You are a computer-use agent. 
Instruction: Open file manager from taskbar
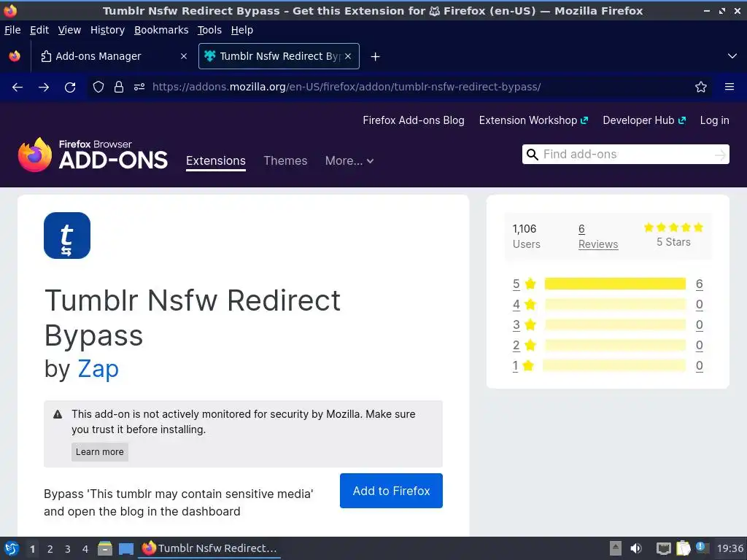[x=105, y=548]
